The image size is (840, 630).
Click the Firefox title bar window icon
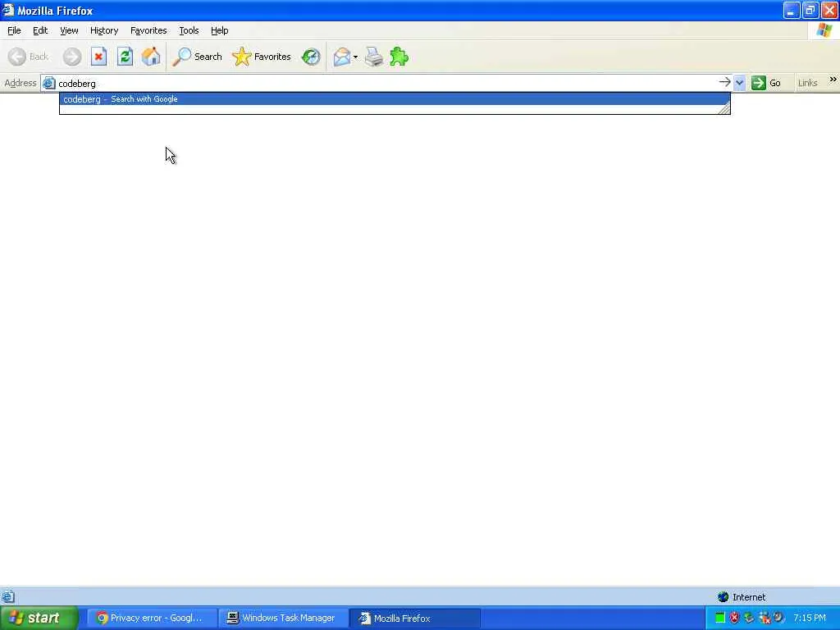[x=8, y=10]
